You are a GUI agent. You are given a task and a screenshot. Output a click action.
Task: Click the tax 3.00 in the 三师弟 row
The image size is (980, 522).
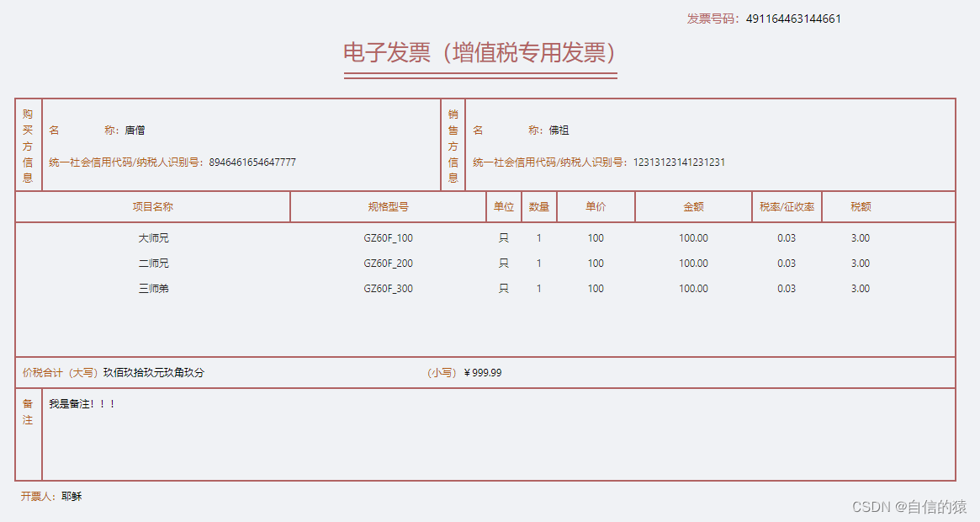pos(860,289)
